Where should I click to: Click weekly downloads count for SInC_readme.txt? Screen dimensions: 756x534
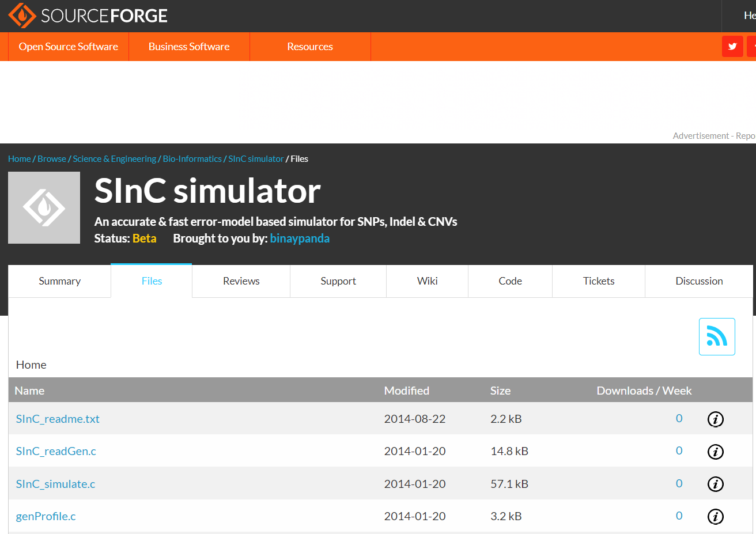679,419
